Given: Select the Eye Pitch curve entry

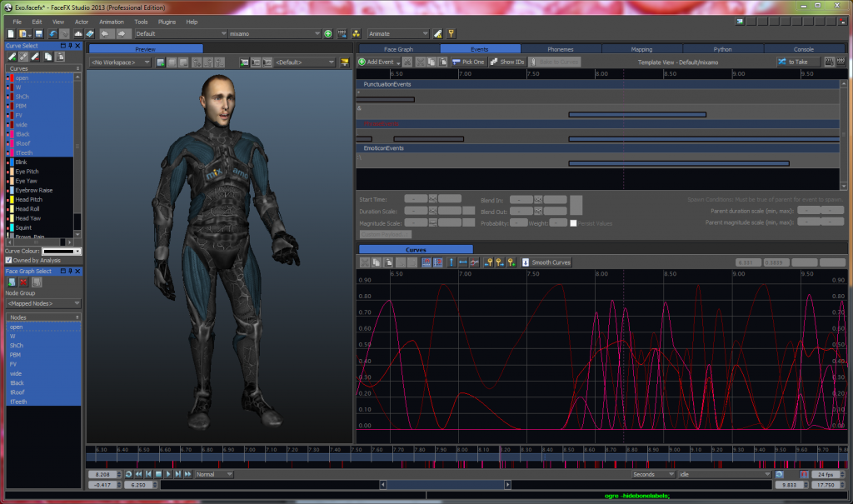Looking at the screenshot, I should click(x=27, y=171).
